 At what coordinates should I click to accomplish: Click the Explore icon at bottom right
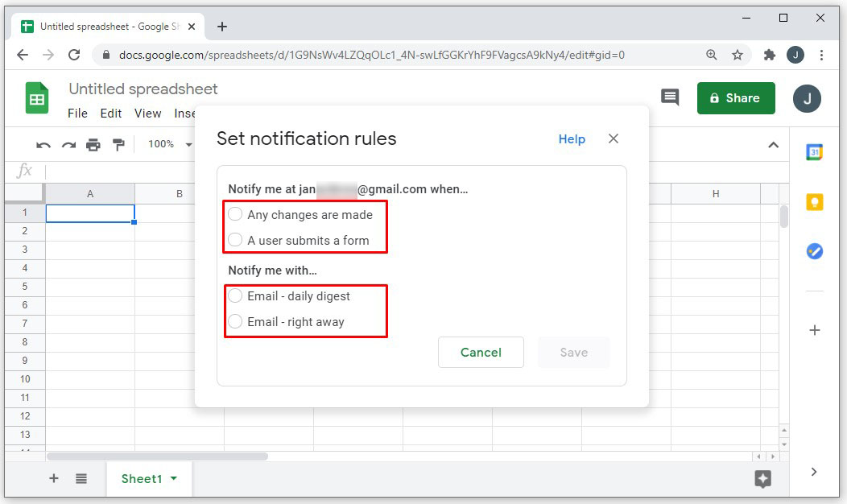pos(762,479)
